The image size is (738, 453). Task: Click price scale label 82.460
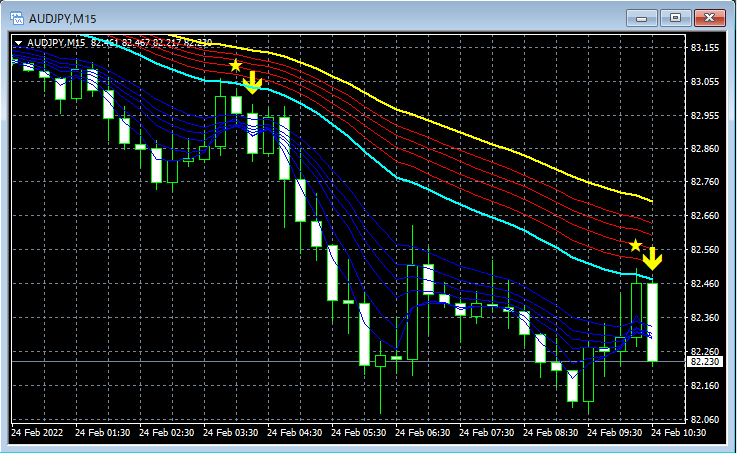coord(705,283)
